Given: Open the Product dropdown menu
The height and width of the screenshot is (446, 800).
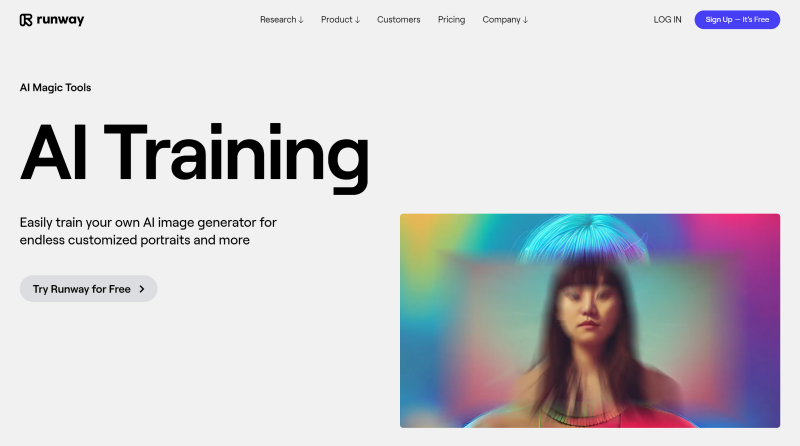Looking at the screenshot, I should [x=340, y=19].
